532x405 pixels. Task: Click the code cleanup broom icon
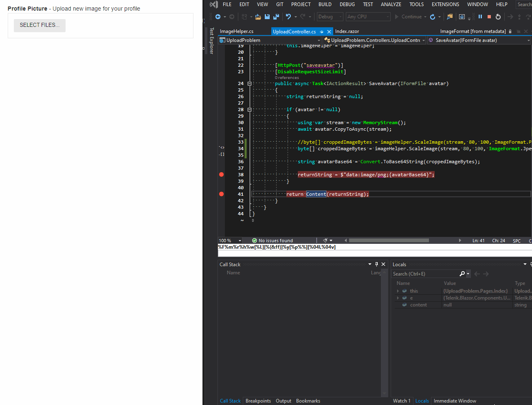click(x=325, y=241)
